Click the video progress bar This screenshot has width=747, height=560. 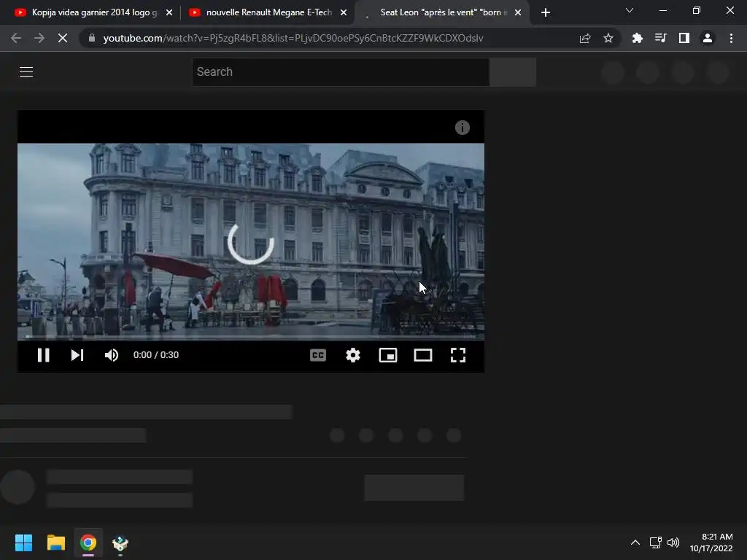(251, 336)
